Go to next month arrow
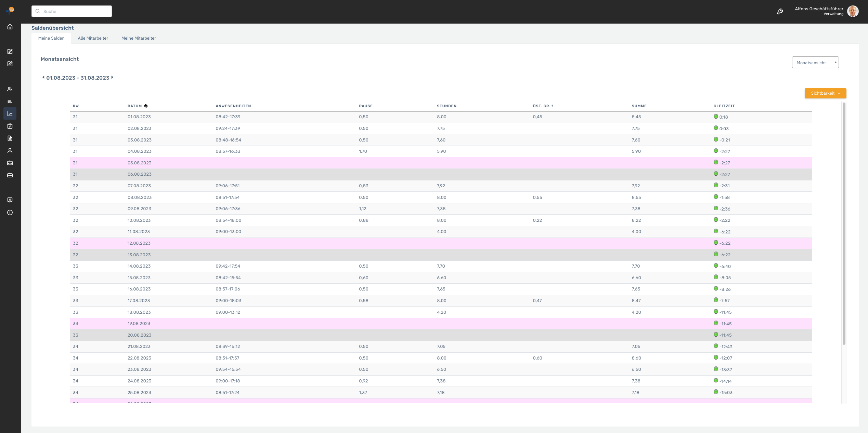868x433 pixels. coord(112,78)
